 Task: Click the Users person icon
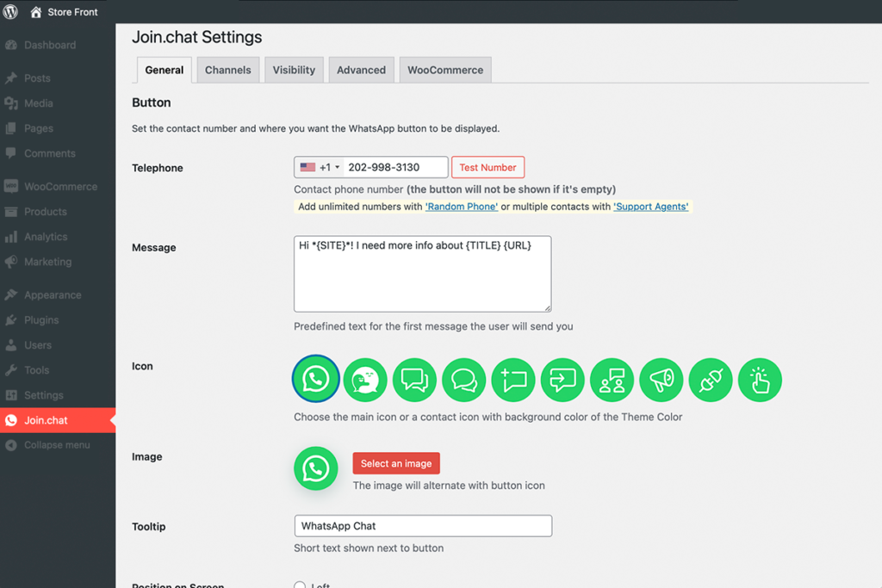pyautogui.click(x=10, y=345)
